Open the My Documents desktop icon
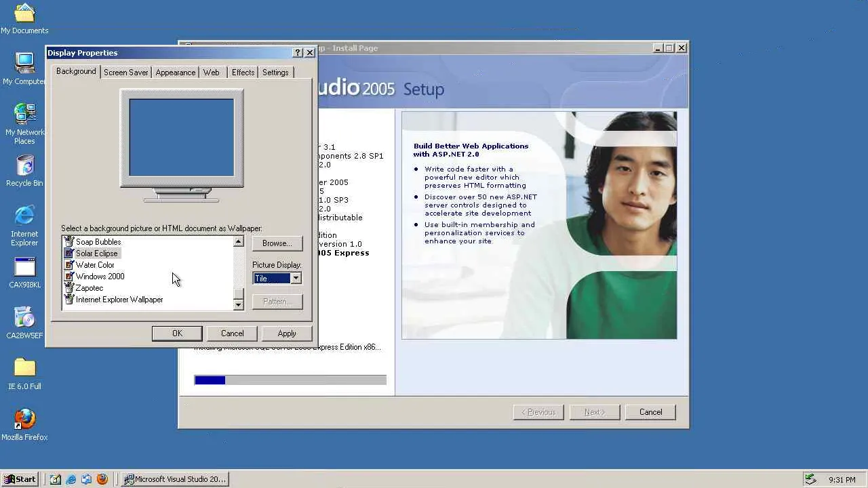The image size is (868, 488). coord(24,18)
